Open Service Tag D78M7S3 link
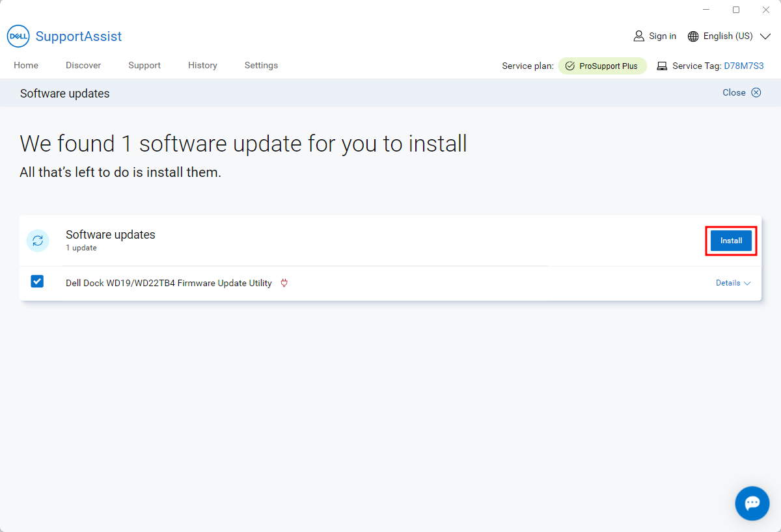This screenshot has height=532, width=781. click(744, 66)
